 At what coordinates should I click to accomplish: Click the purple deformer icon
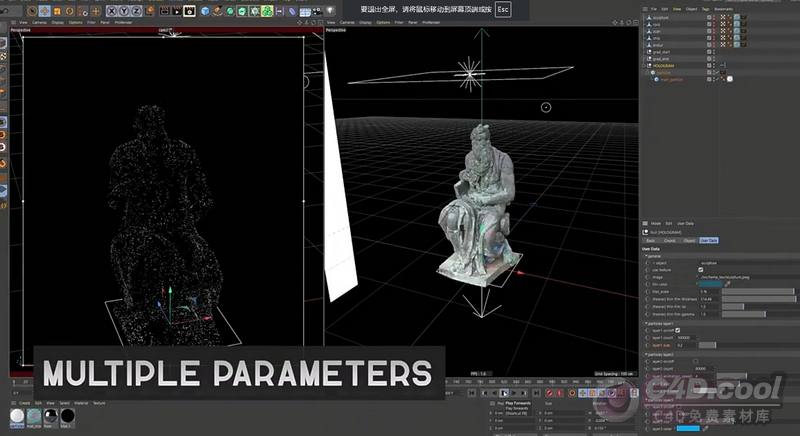point(292,11)
